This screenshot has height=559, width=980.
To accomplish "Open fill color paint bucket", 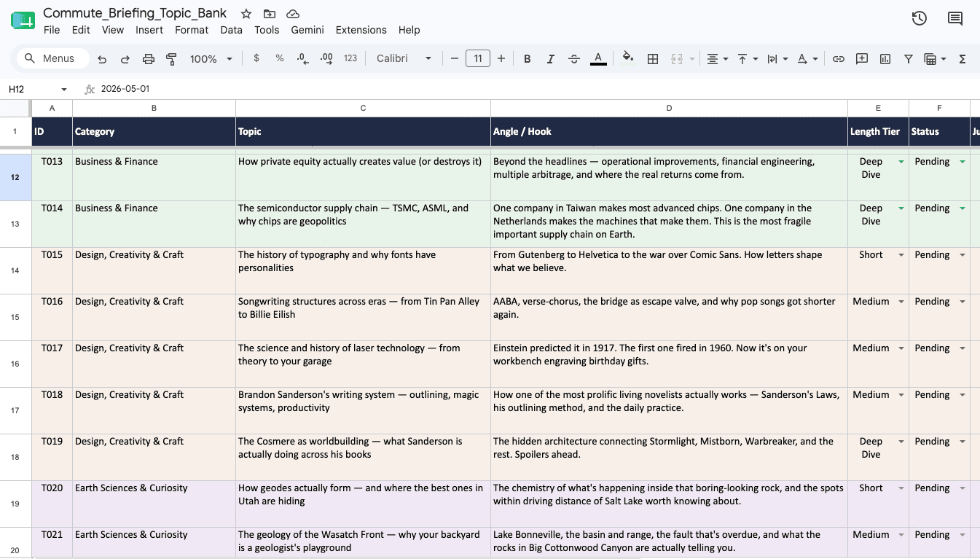I will click(628, 58).
